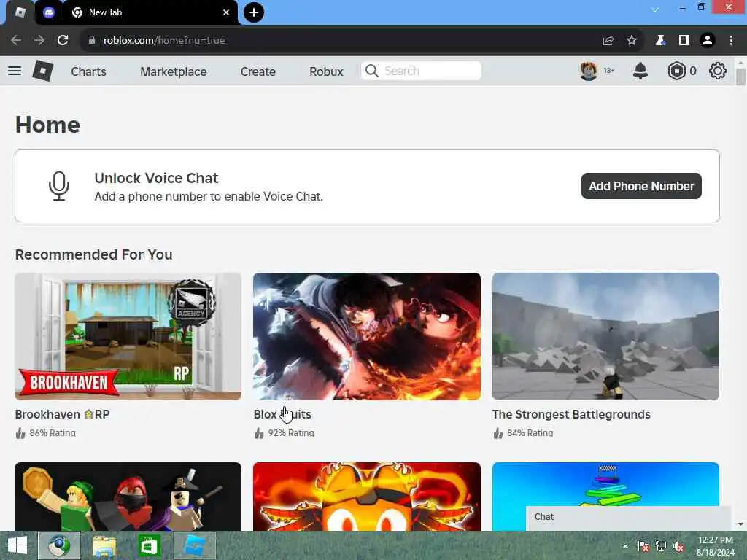Click the tray volume speaker icon
Viewport: 747px width, 560px height.
click(x=678, y=547)
